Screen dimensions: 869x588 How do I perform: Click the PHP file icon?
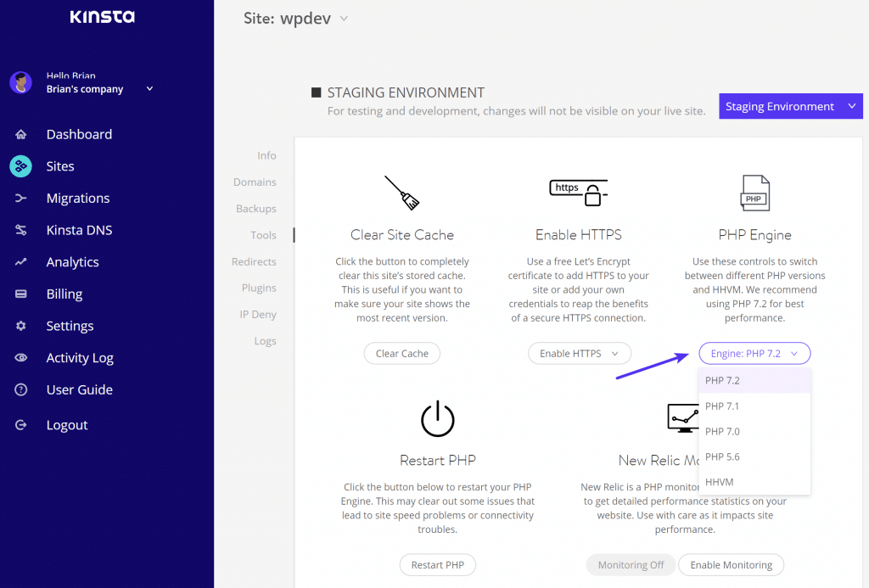tap(754, 193)
